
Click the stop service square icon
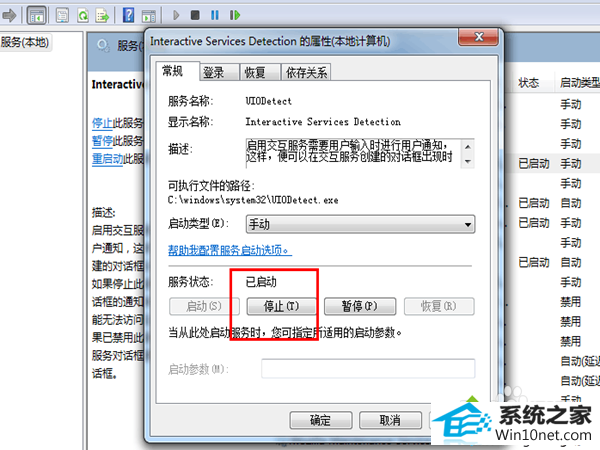click(x=195, y=15)
